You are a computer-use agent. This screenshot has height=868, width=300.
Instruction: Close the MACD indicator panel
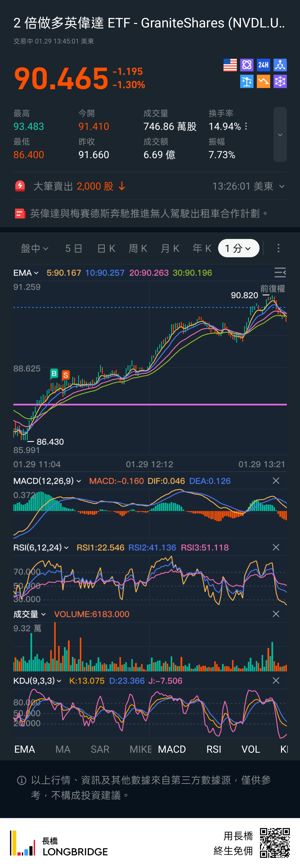(x=276, y=481)
